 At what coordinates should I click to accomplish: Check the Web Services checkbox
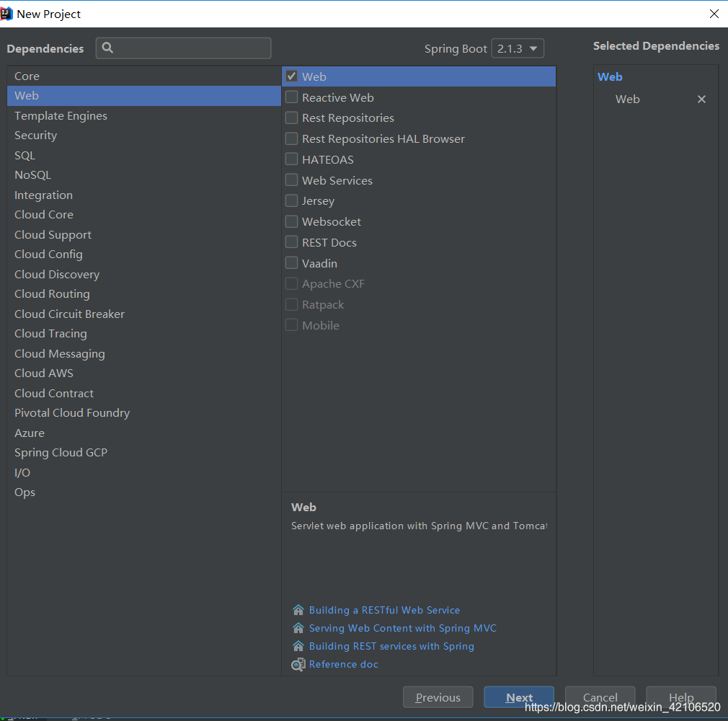tap(292, 180)
